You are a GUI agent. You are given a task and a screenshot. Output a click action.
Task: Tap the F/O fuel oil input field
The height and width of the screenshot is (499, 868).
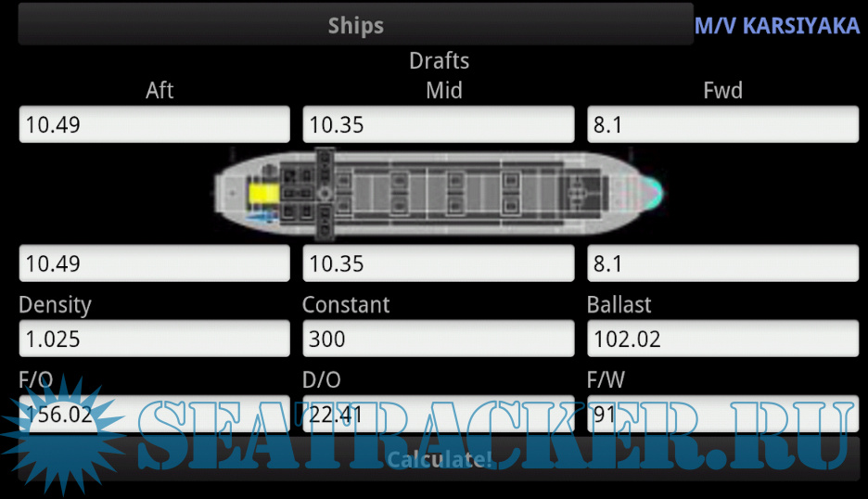(x=154, y=414)
